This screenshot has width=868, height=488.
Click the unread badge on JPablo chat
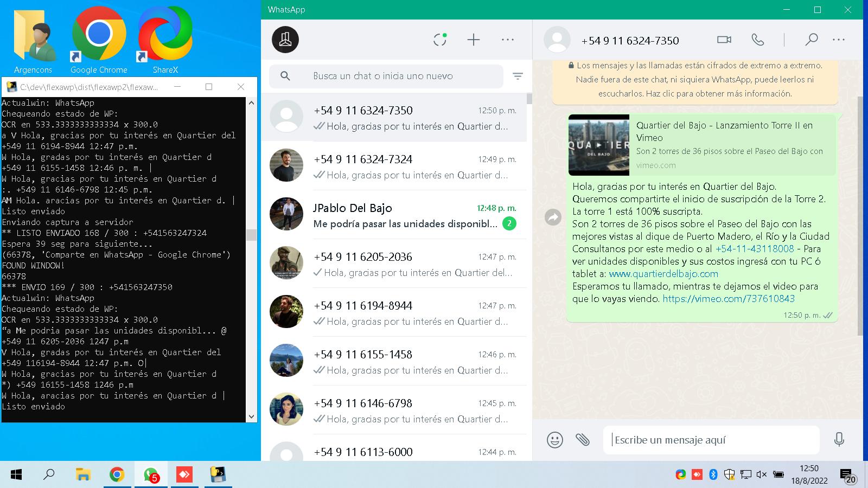pos(509,223)
